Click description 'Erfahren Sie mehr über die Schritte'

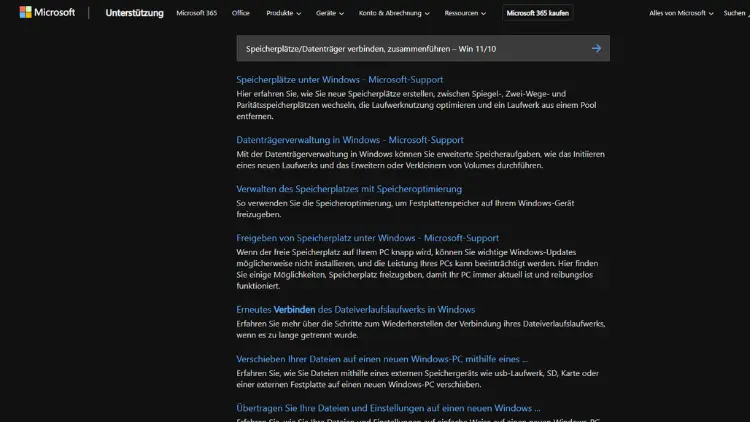(421, 329)
